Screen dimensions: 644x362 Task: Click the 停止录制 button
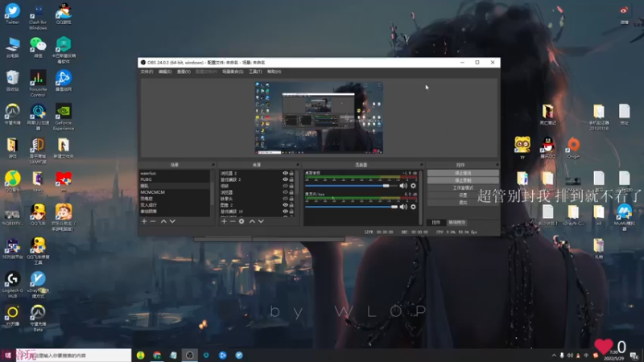(x=463, y=180)
